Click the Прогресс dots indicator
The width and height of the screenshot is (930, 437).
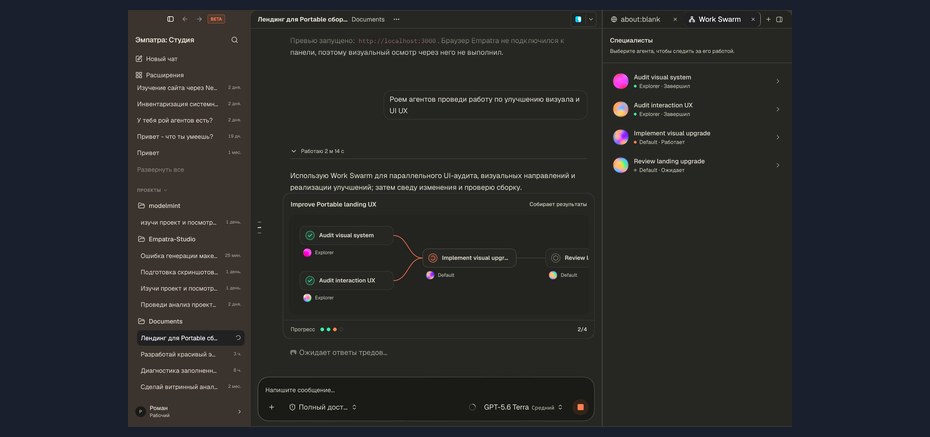[332, 329]
